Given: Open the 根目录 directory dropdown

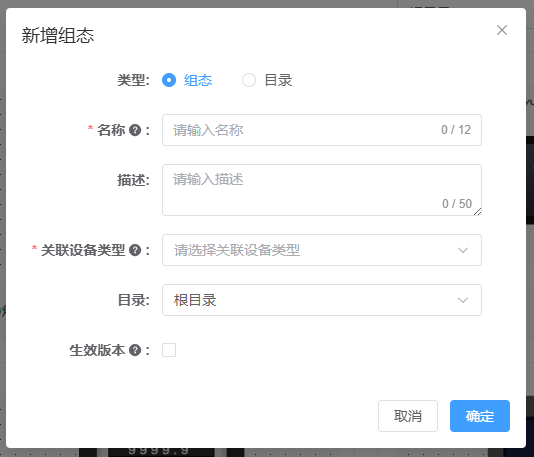Looking at the screenshot, I should (322, 300).
